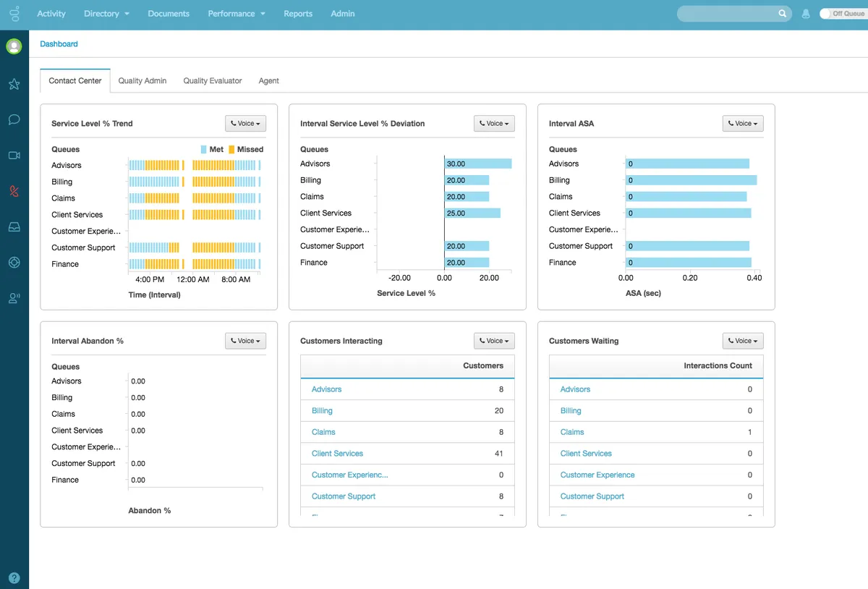Open the chat panel from the sidebar
The height and width of the screenshot is (589, 868).
pos(14,119)
